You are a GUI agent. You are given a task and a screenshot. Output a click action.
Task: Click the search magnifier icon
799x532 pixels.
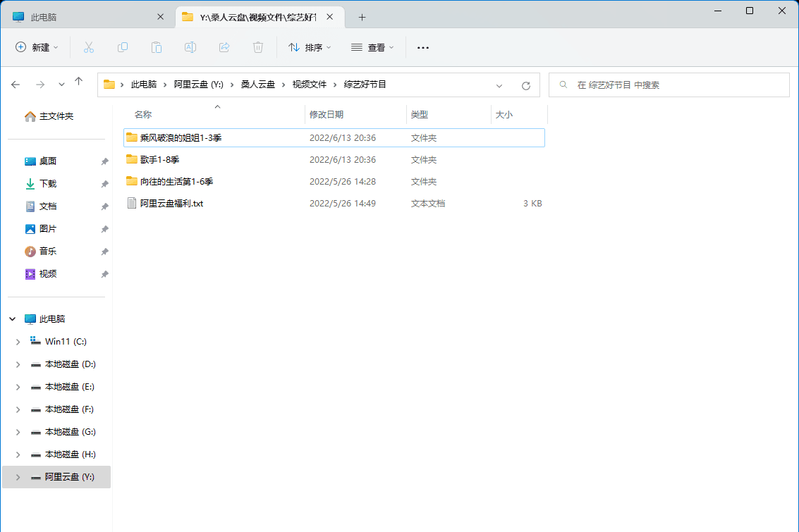[563, 85]
